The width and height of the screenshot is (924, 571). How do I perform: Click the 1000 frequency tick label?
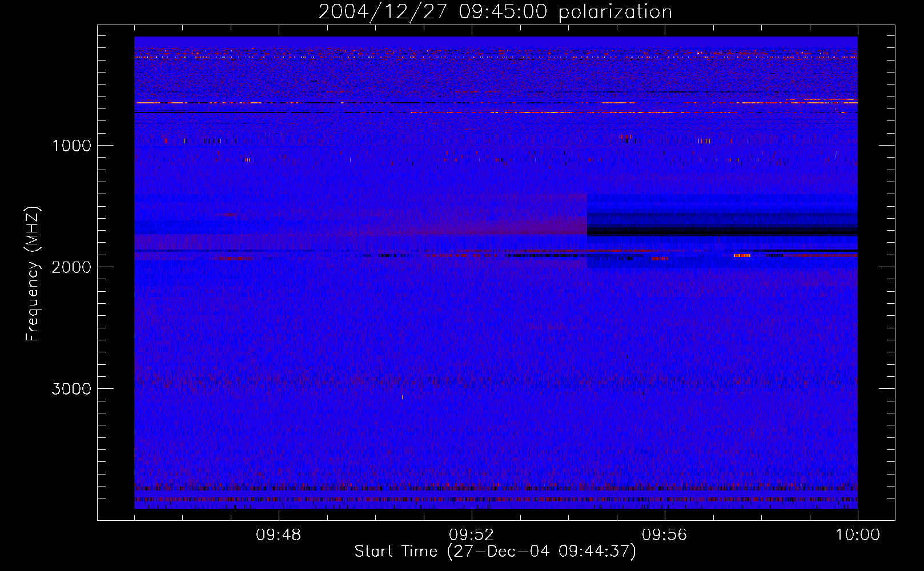(x=71, y=146)
